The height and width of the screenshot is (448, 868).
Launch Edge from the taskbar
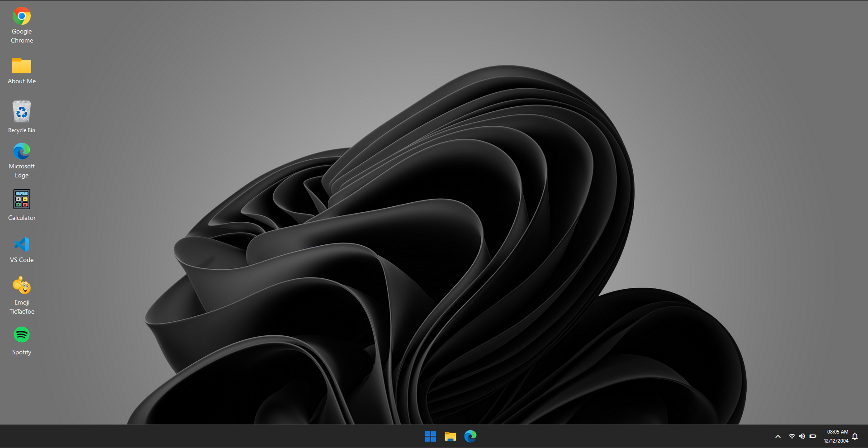click(470, 436)
